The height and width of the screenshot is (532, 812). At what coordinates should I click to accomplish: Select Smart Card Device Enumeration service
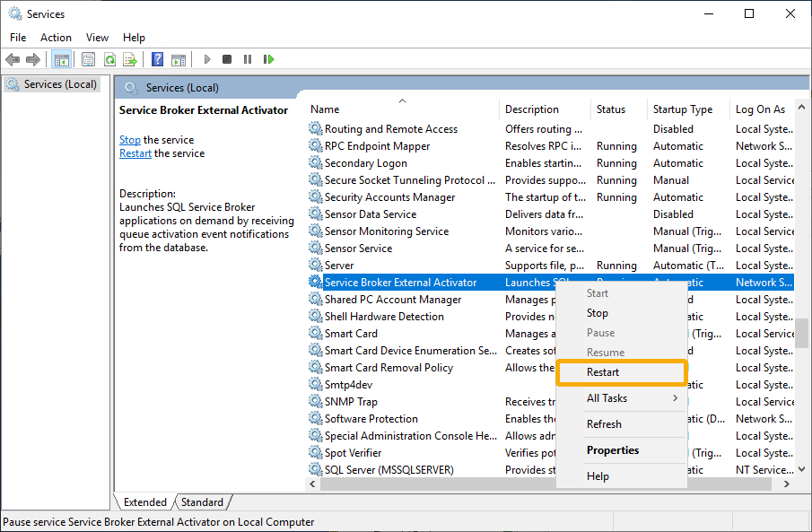click(x=432, y=351)
